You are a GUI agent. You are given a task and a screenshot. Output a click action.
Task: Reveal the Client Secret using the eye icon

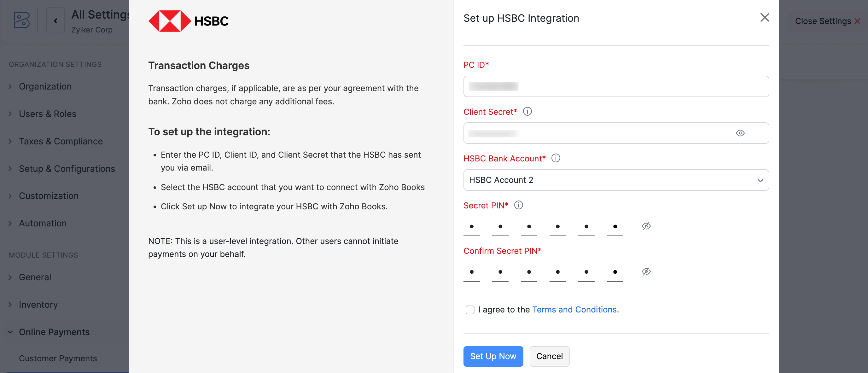pyautogui.click(x=740, y=133)
